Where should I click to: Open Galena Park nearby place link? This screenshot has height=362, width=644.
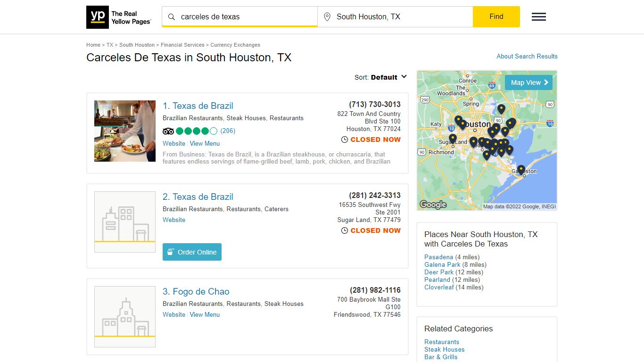[x=442, y=264]
